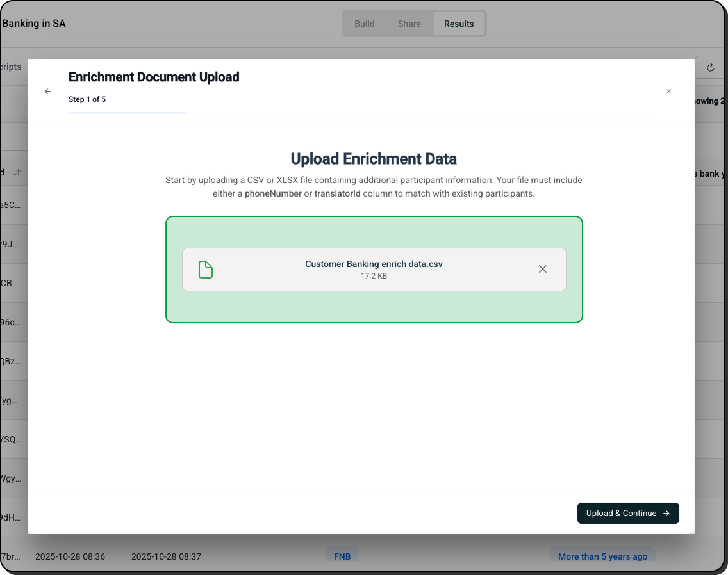Click the back arrow in upload dialog
This screenshot has width=728, height=575.
tap(47, 92)
